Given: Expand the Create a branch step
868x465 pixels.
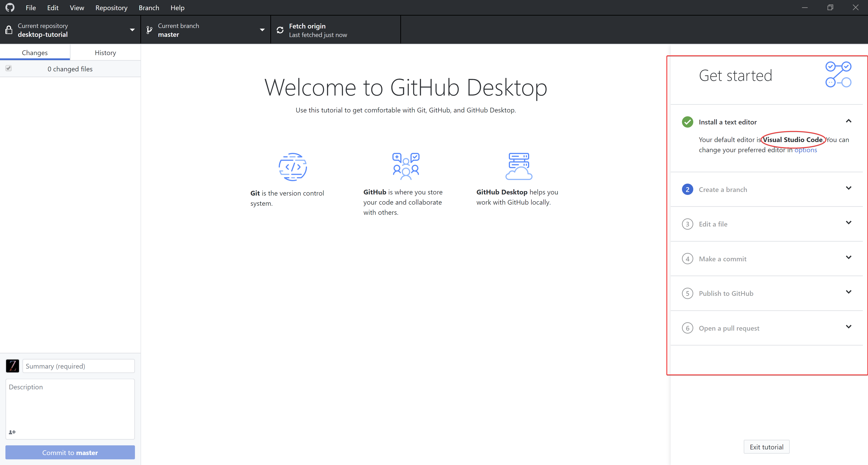Looking at the screenshot, I should (x=849, y=188).
